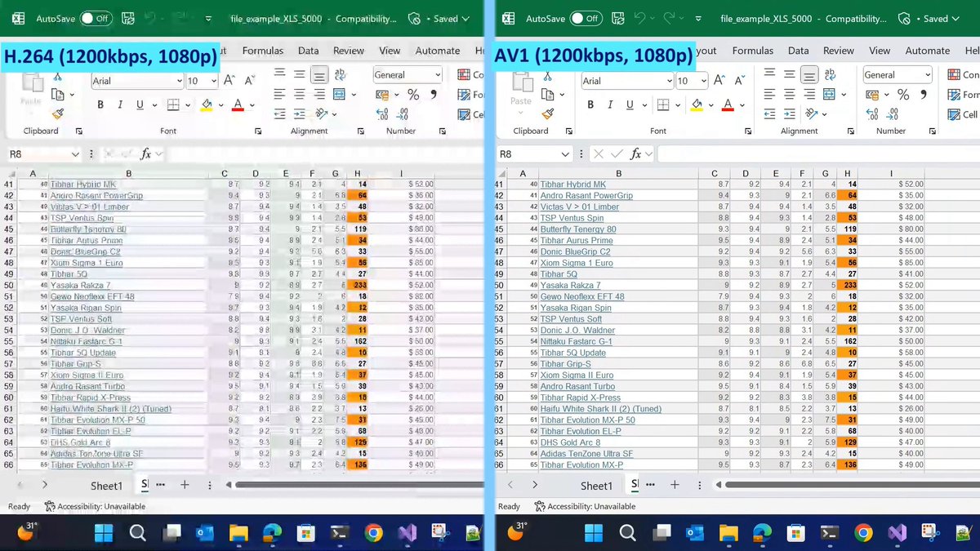This screenshot has height=551, width=980.
Task: Click Middle Align icon in AV1 window
Action: pos(789,74)
